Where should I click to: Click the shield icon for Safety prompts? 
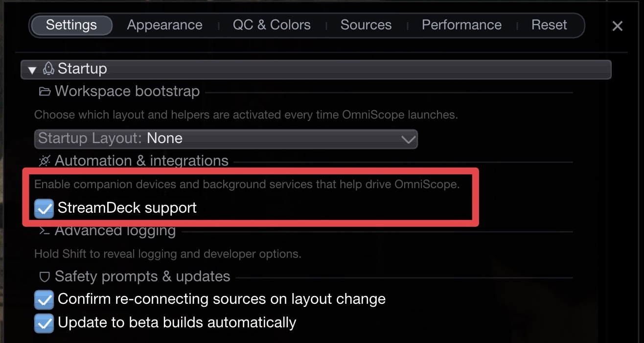(45, 277)
